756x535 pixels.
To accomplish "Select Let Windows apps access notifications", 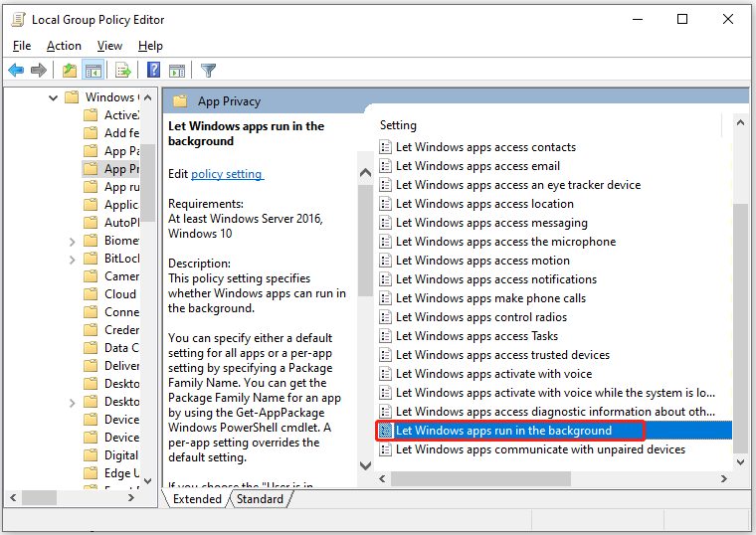I will coord(496,279).
